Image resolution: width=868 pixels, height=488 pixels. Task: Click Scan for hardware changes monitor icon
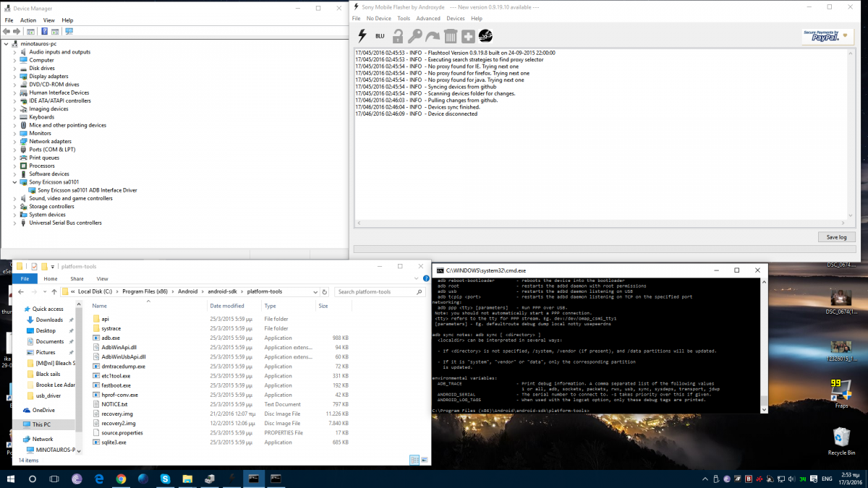[x=69, y=32]
